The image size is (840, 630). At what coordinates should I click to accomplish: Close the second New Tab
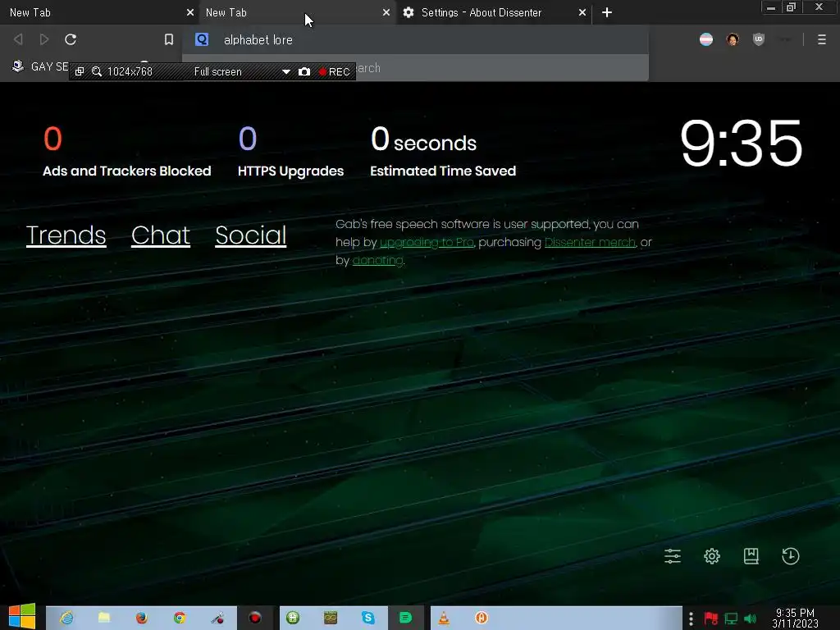[x=386, y=12]
